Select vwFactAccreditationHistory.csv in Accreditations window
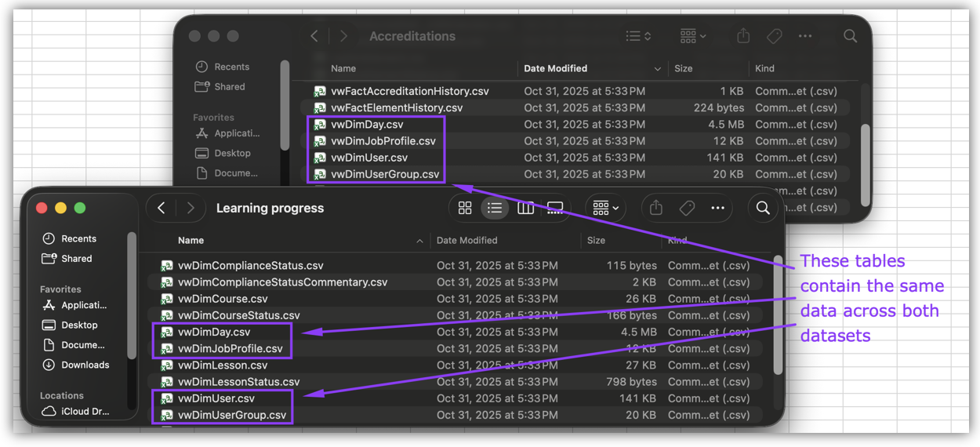Viewport: 980px width, 447px height. (x=409, y=91)
